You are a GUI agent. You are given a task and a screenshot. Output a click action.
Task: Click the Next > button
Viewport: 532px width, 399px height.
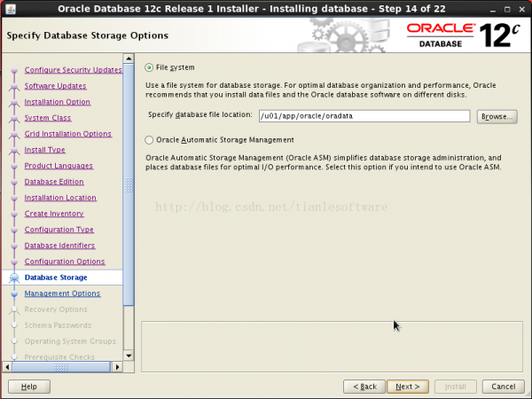(408, 387)
